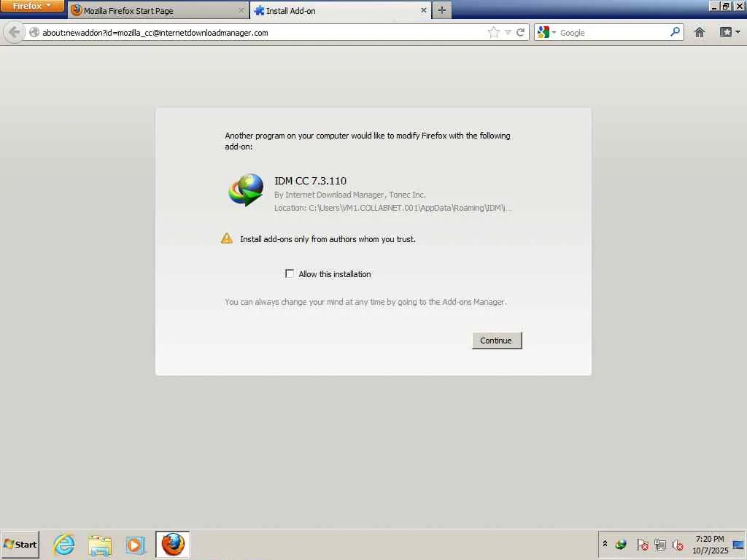Focus the address bar URL field
This screenshot has width=747, height=560.
(x=262, y=32)
